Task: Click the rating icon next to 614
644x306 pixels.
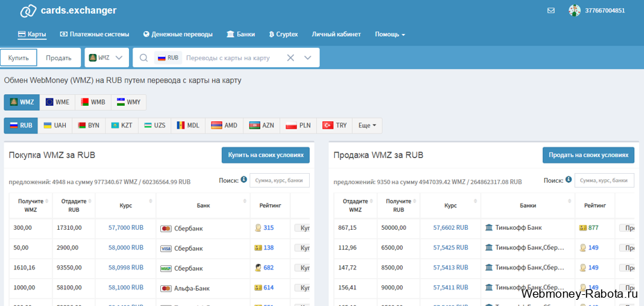Action: (x=259, y=288)
